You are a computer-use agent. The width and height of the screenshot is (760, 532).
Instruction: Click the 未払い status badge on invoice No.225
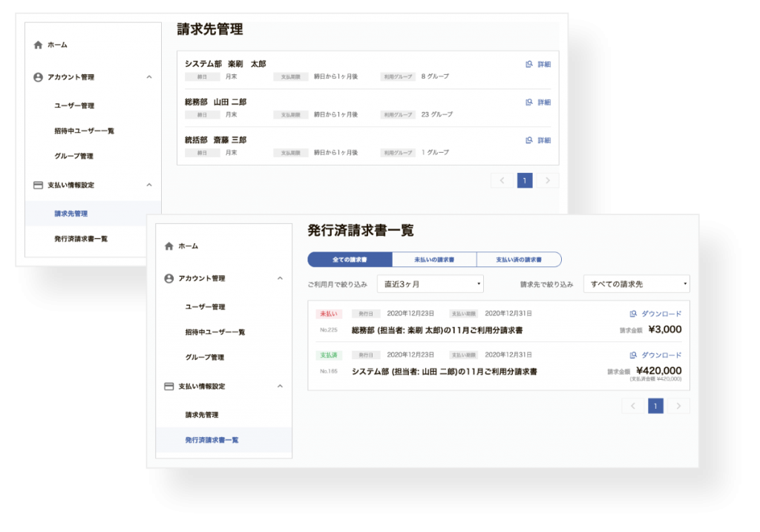(329, 314)
